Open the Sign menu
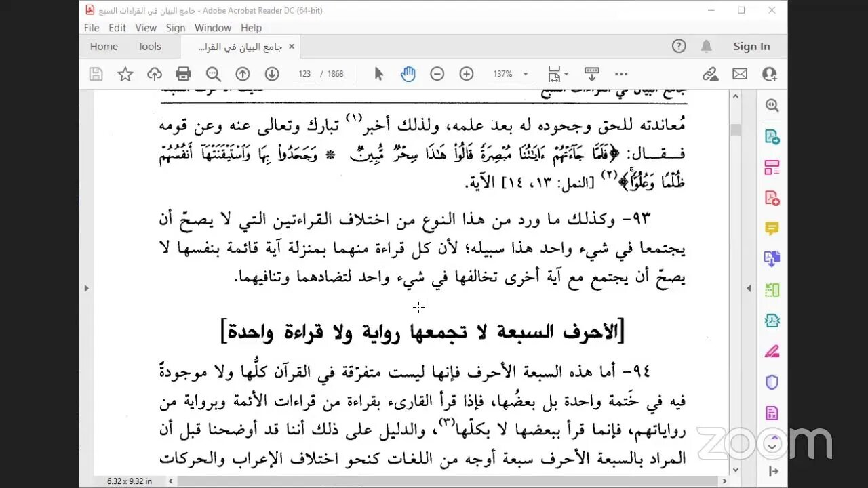 (176, 28)
